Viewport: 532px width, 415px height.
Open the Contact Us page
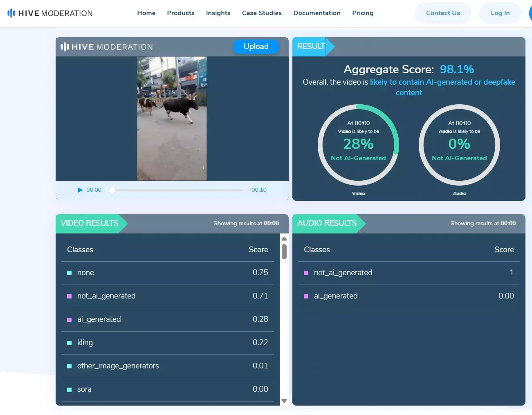[443, 13]
